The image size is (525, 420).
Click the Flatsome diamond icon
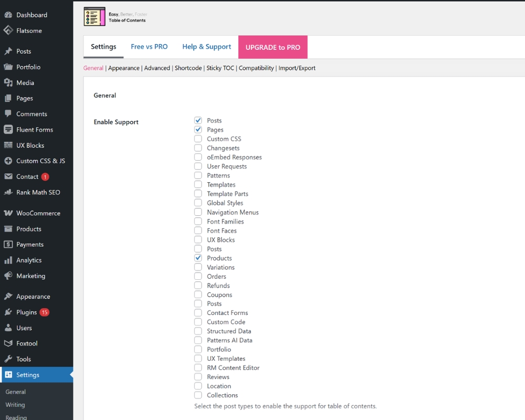tap(8, 30)
